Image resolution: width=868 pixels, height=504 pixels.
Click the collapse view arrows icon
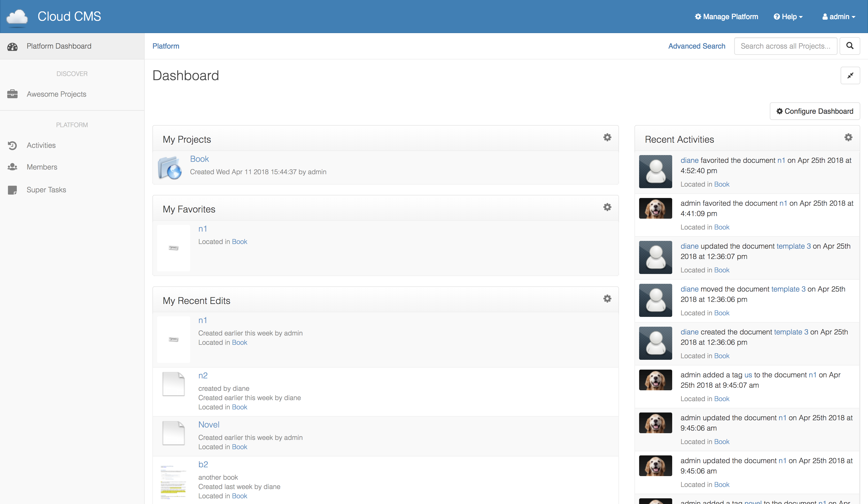point(850,75)
